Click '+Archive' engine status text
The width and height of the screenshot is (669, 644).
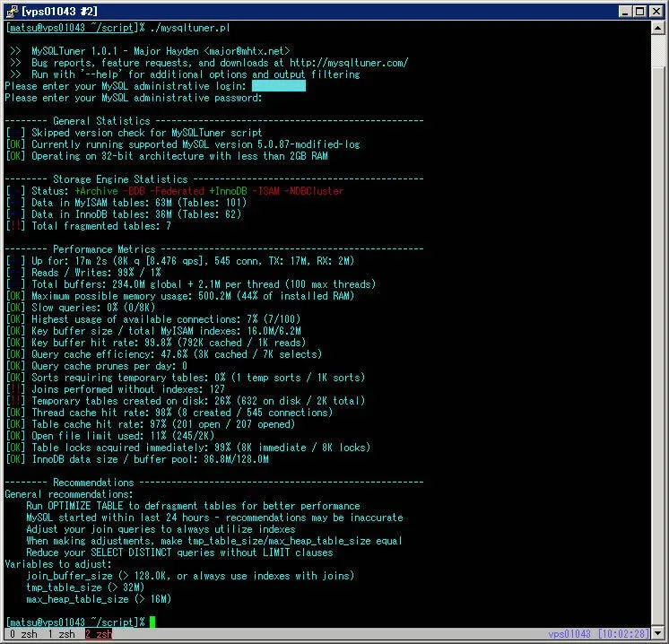coord(97,191)
